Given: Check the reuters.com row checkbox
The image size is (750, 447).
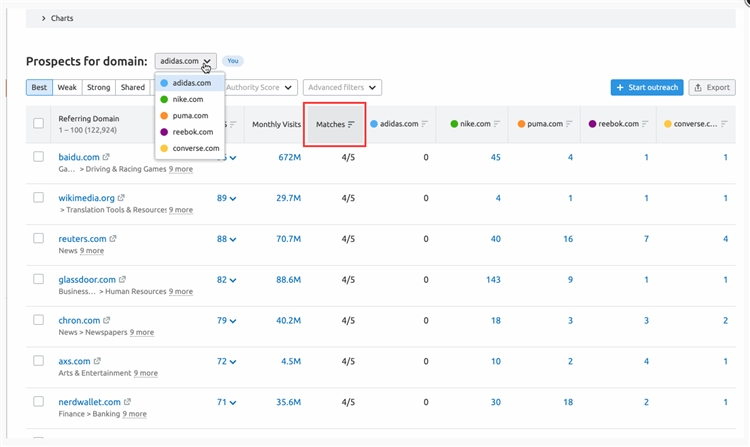Looking at the screenshot, I should (39, 238).
